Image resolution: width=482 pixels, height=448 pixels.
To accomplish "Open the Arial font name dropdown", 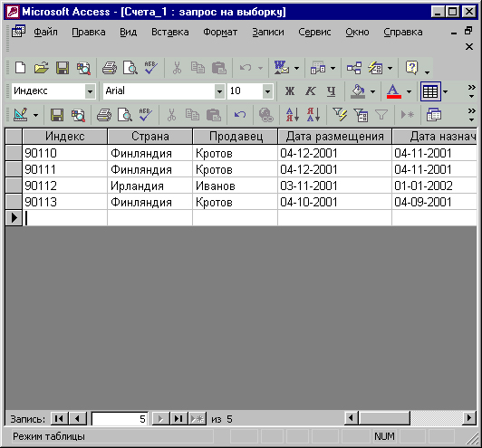I will 219,91.
